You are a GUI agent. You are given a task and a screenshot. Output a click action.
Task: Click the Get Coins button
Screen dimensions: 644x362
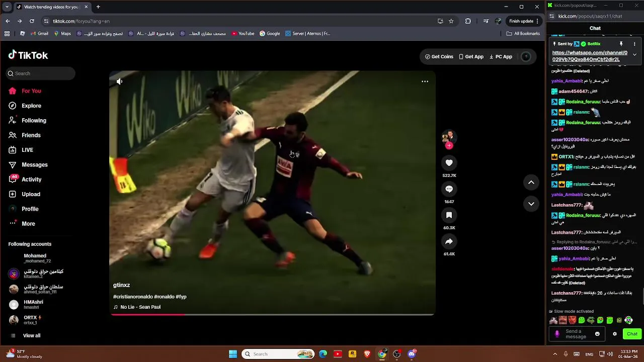[439, 57]
